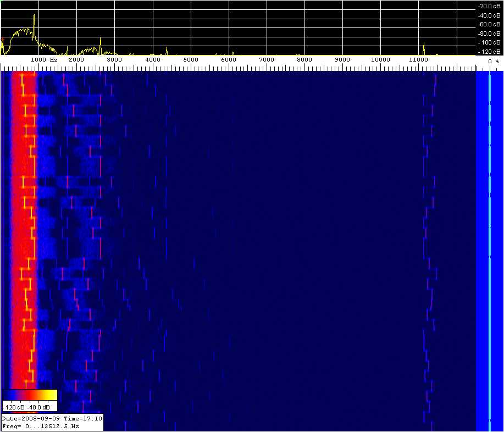This screenshot has height=432, width=504.
Task: Click the cyan vertical amplitude bar
Action: (489, 247)
